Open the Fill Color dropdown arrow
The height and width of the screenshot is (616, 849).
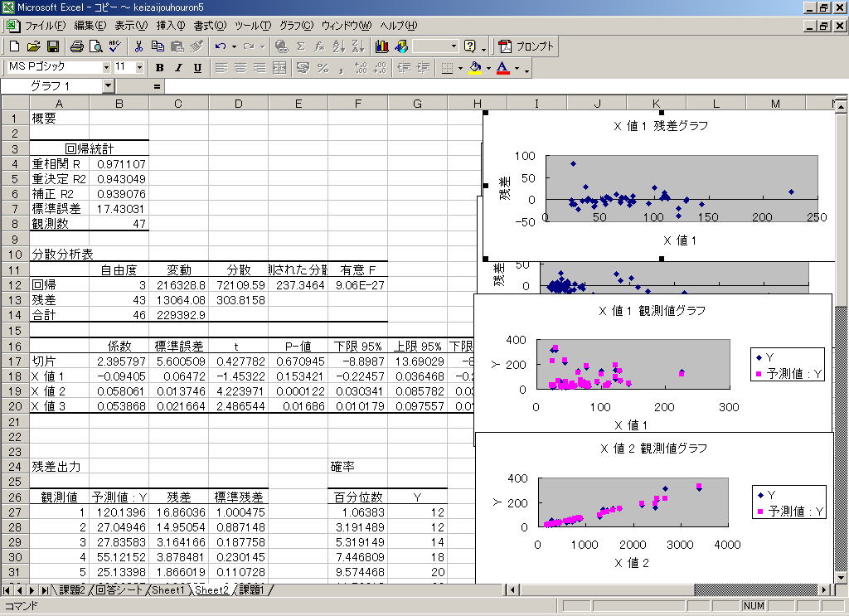tap(488, 68)
